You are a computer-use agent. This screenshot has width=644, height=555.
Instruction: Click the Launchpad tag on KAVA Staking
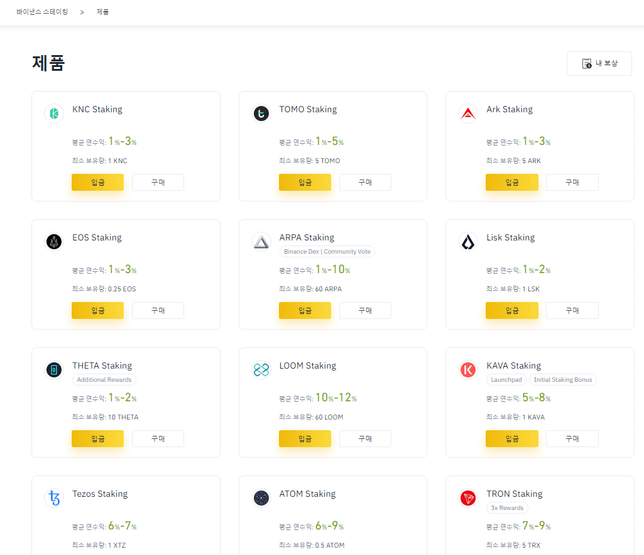tap(507, 380)
